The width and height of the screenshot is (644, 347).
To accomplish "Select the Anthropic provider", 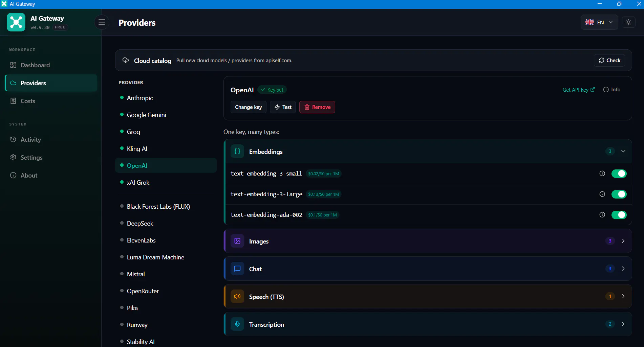I will (x=166, y=98).
